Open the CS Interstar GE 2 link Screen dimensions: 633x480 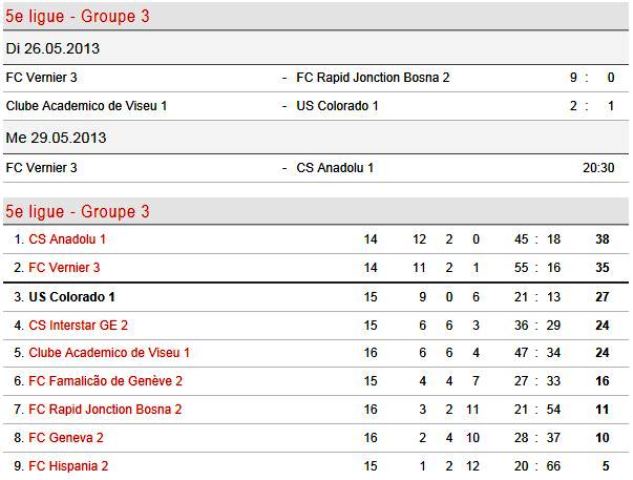(78, 325)
